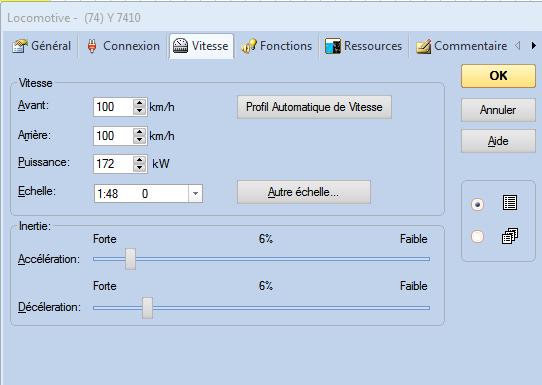Click the Ressources tab icon
Image resolution: width=542 pixels, height=385 pixels.
click(x=333, y=46)
